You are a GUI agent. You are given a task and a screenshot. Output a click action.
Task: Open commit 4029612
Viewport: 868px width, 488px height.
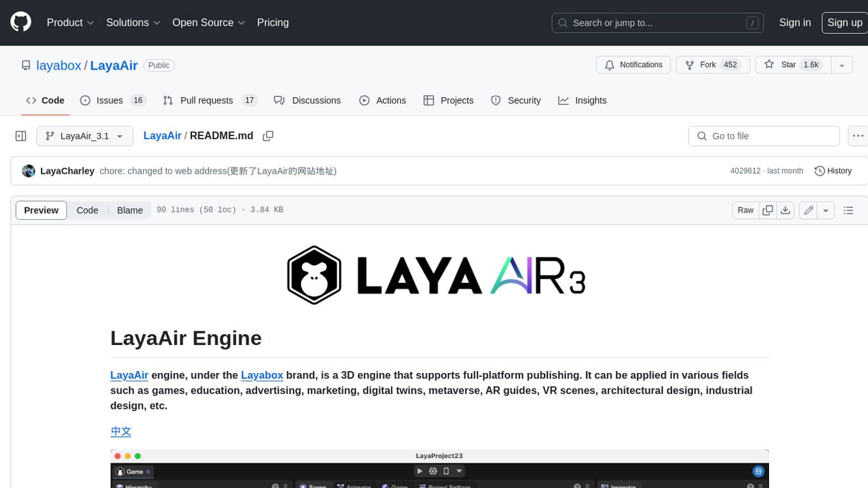point(745,171)
